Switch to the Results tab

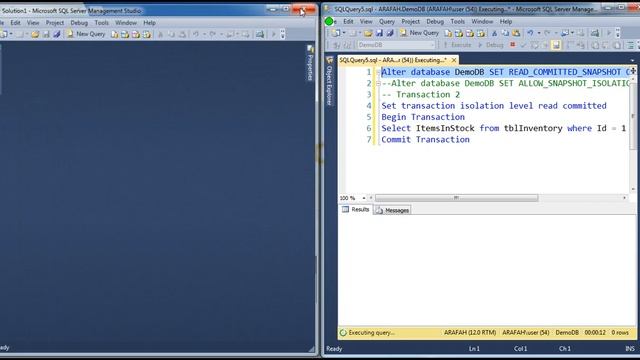pos(356,209)
